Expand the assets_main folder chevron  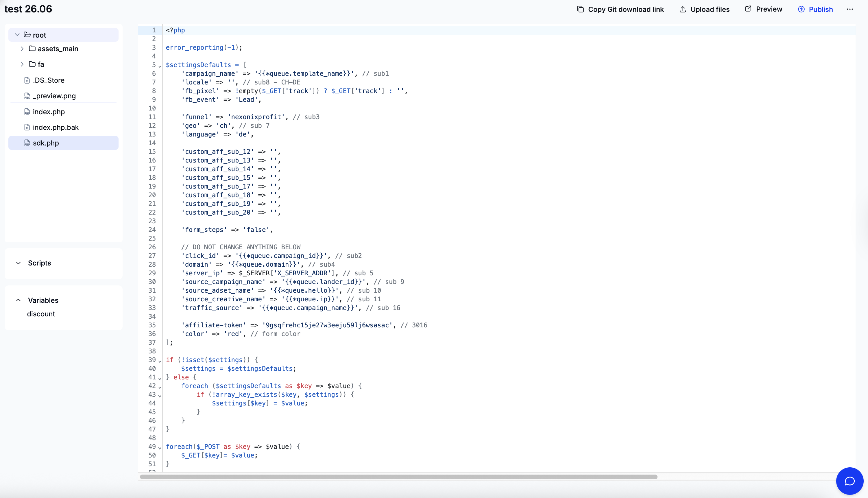(22, 49)
